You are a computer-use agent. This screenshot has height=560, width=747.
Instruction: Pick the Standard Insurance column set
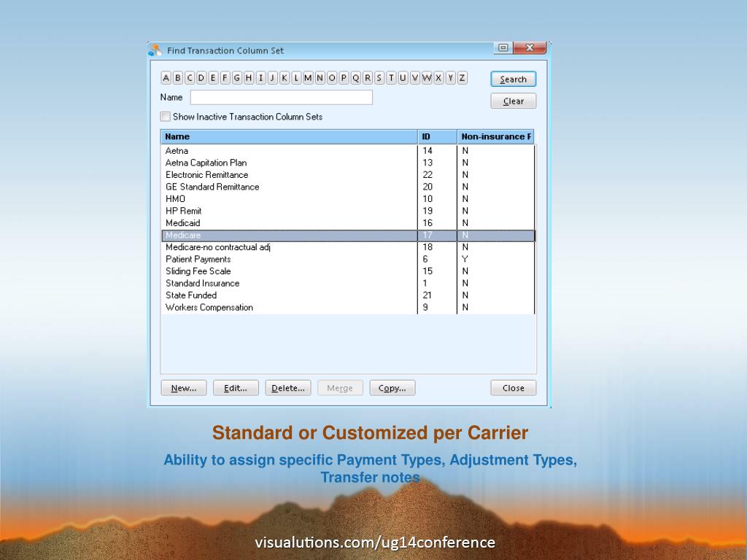click(348, 284)
